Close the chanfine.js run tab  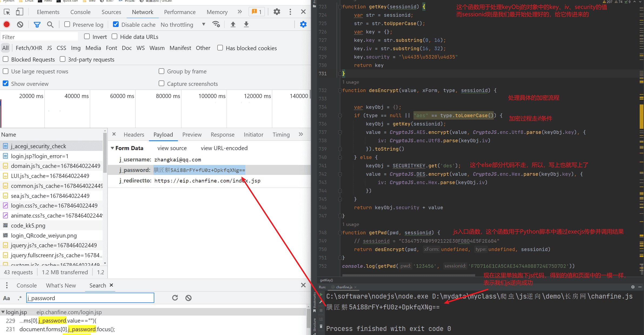[x=355, y=287]
